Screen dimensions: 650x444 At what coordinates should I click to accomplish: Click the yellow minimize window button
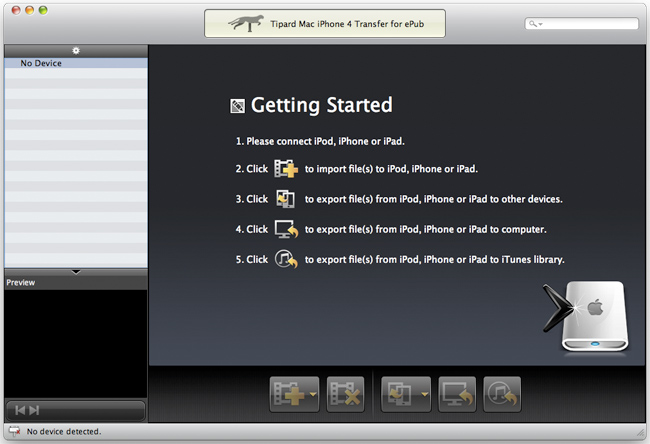(x=29, y=10)
